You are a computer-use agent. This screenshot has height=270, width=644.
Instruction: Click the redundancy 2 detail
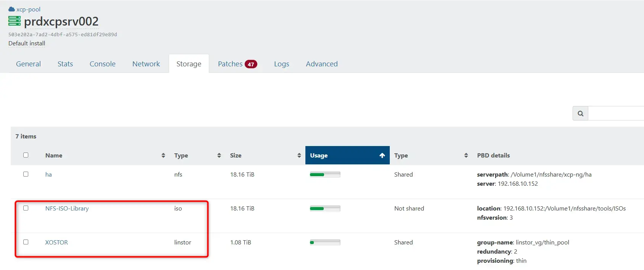(x=497, y=251)
